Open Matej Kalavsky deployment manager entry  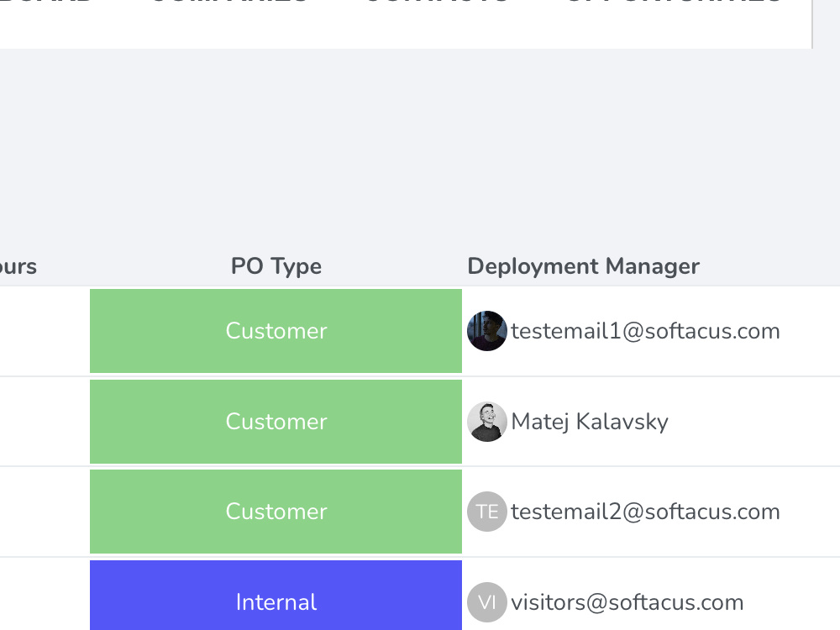(x=590, y=422)
